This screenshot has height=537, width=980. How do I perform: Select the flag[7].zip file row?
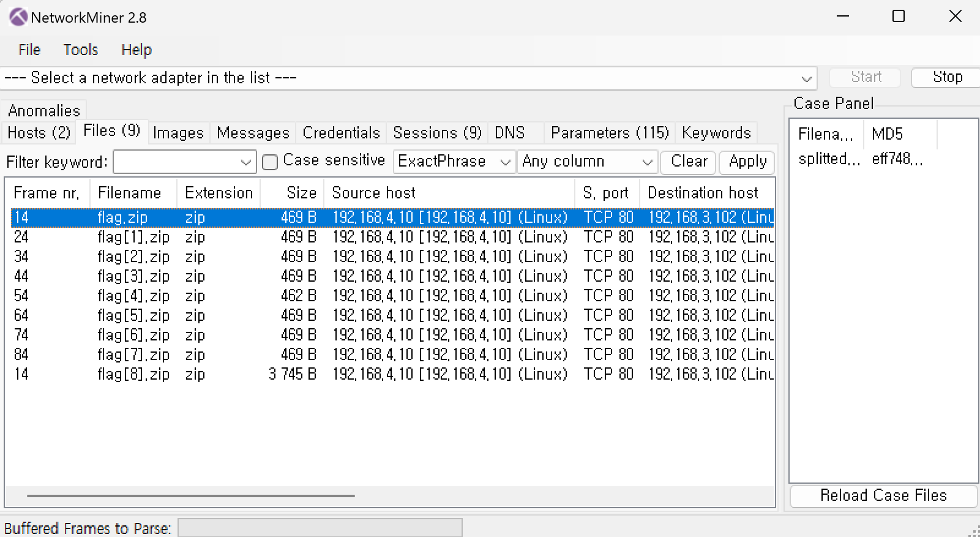click(392, 355)
